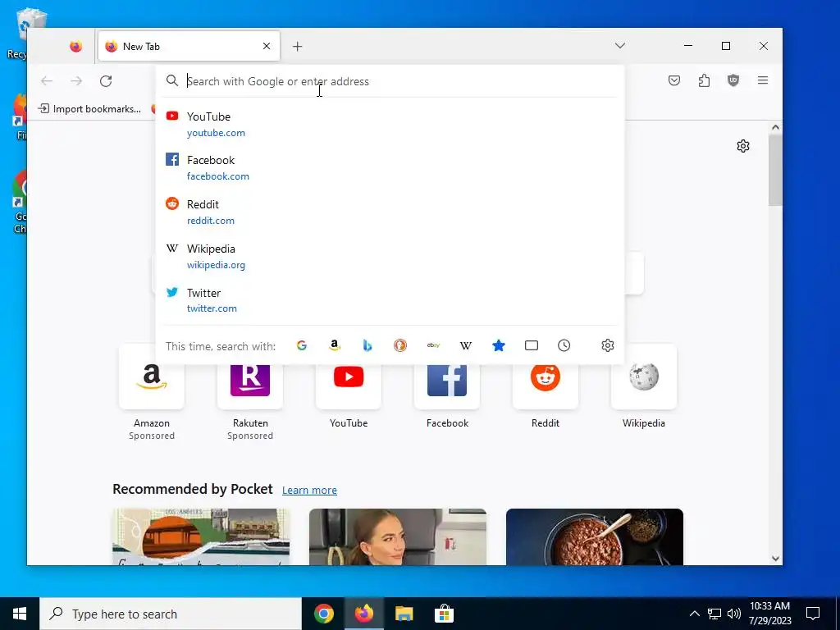
Task: Select the Reddit suggestion reddit.com
Action: (390, 212)
